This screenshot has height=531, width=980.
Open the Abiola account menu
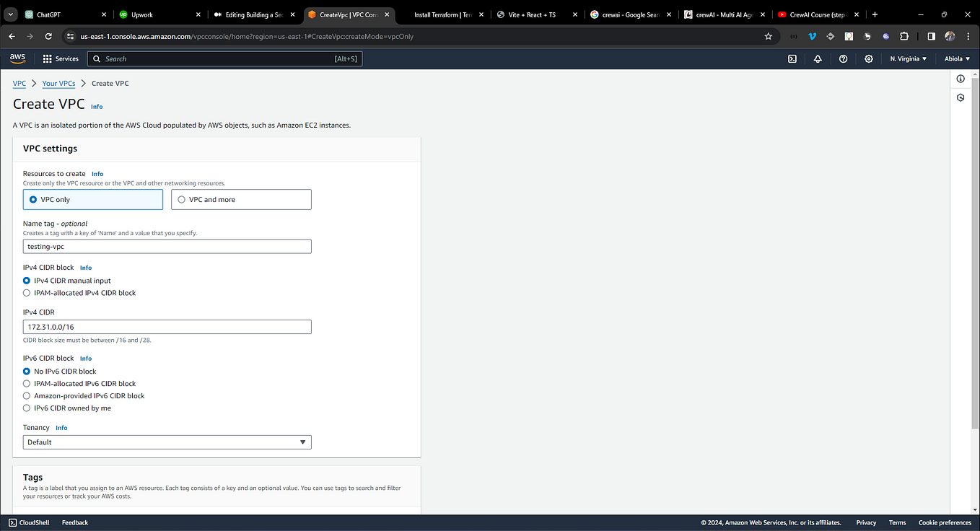tap(957, 58)
